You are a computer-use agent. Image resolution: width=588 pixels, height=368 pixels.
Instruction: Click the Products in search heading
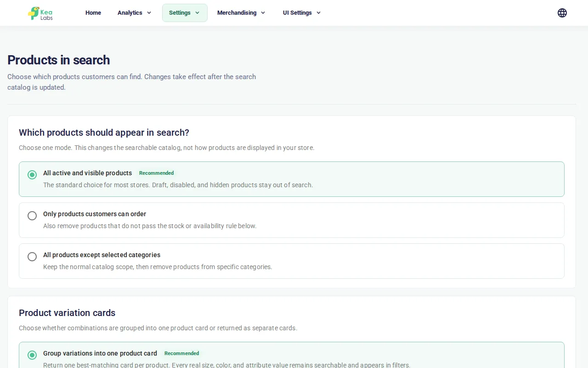point(59,60)
